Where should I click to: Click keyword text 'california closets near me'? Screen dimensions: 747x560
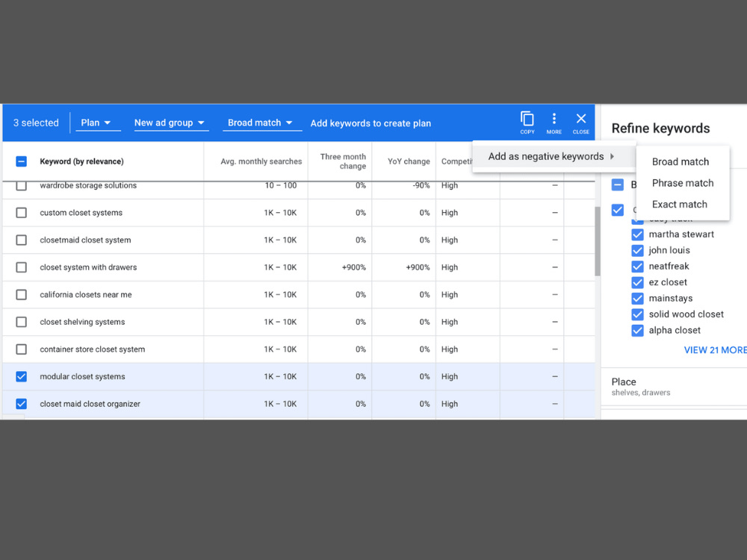[86, 295]
